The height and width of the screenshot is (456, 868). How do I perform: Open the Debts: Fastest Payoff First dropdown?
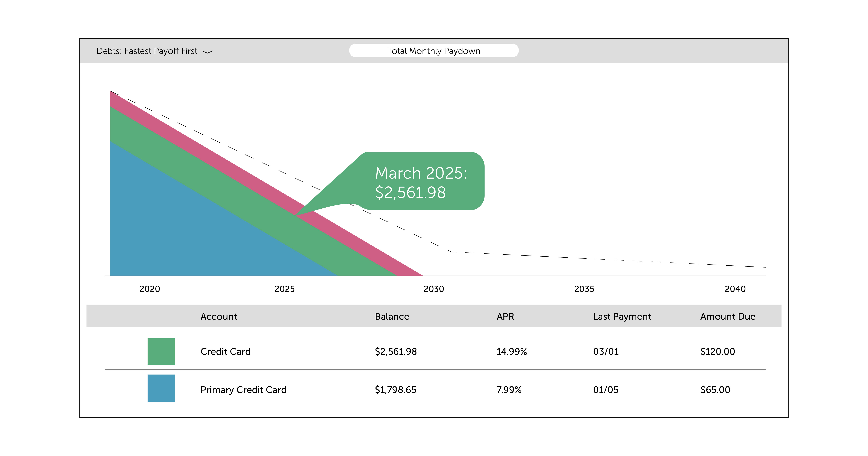[155, 51]
